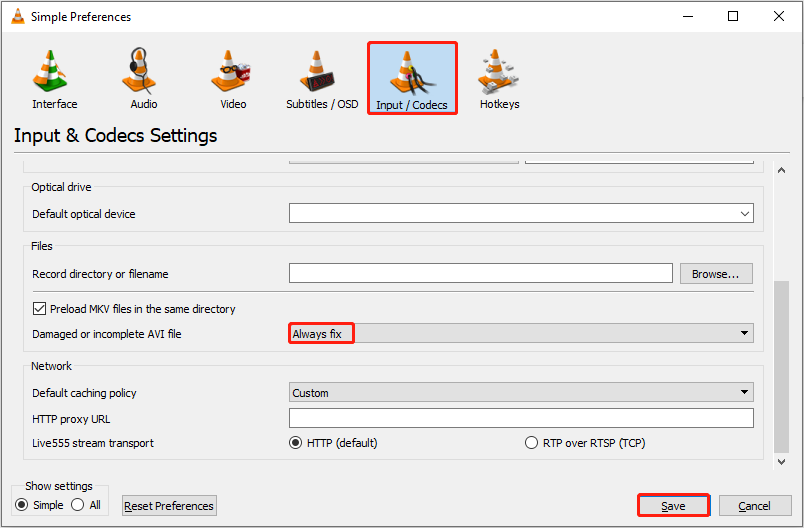Select the Input / Codecs category
Image resolution: width=804 pixels, height=528 pixels.
click(x=412, y=79)
